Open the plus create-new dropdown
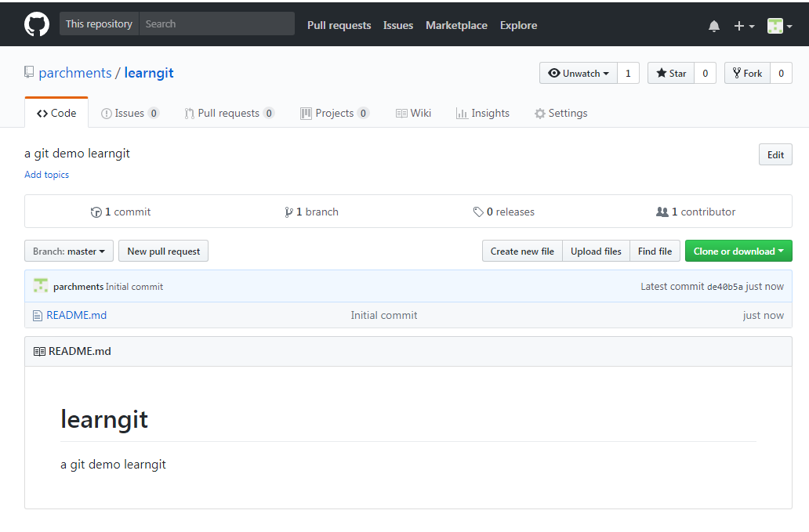This screenshot has height=532, width=809. (744, 26)
